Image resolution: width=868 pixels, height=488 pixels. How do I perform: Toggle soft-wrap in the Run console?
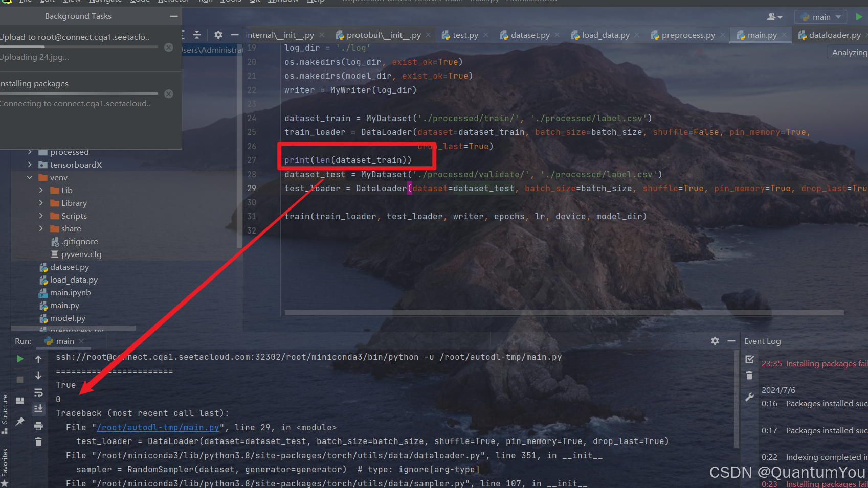(38, 392)
